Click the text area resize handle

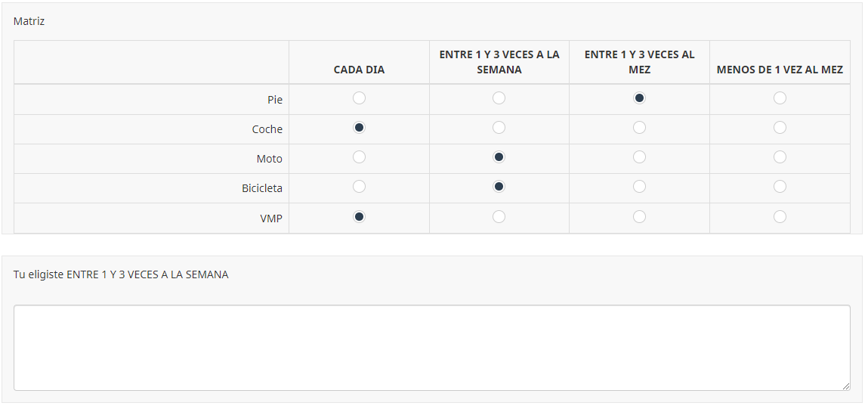pos(845,386)
